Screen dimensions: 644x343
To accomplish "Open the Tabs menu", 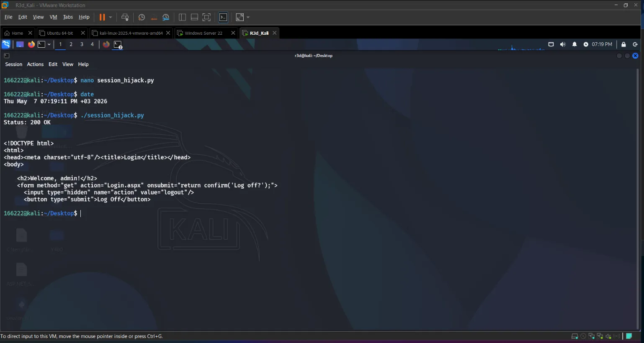I will [68, 17].
